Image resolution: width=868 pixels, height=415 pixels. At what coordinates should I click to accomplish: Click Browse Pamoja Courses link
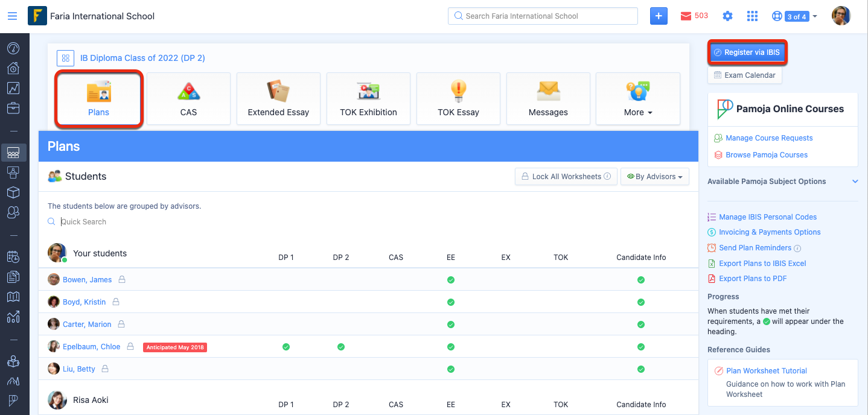[x=767, y=155]
